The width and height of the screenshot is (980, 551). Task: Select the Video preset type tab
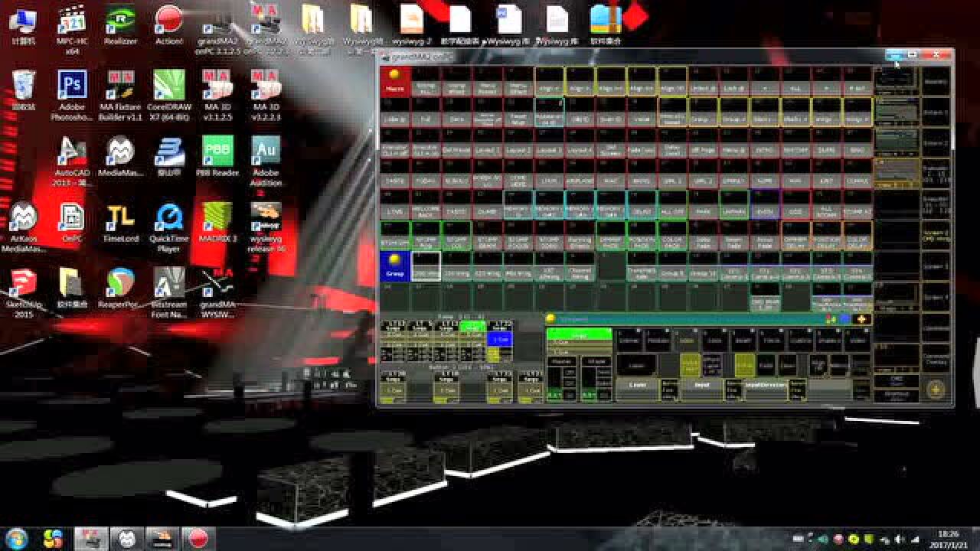coord(857,340)
